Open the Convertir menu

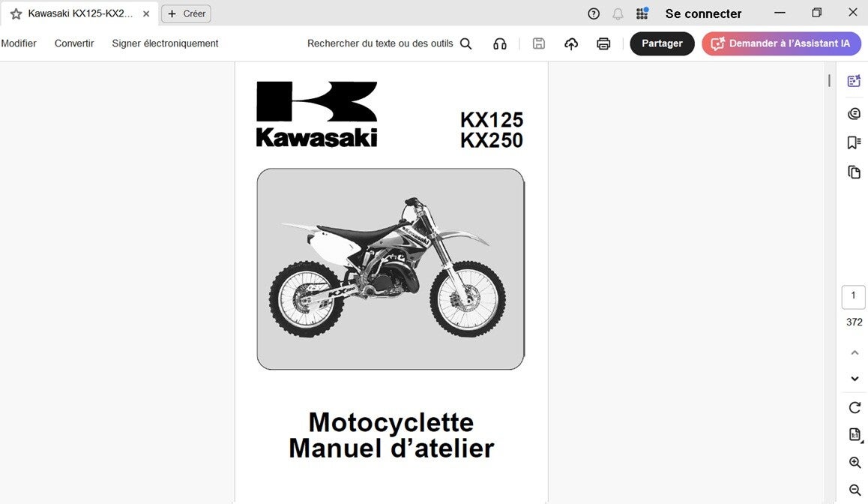click(x=74, y=43)
